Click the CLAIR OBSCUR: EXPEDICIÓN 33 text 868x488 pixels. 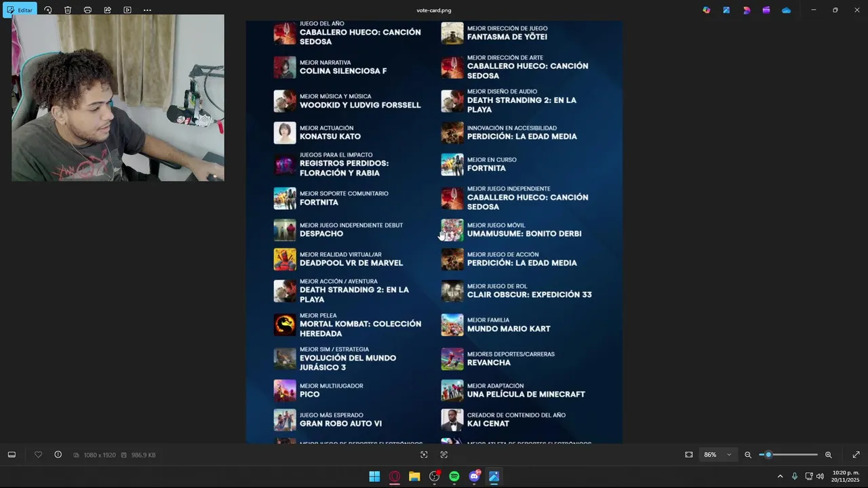click(x=530, y=295)
